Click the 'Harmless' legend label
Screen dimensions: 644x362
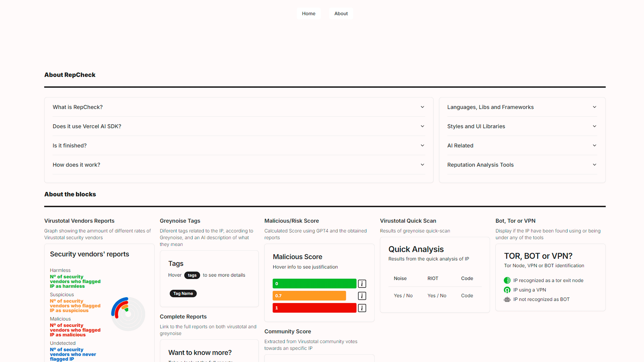pyautogui.click(x=60, y=270)
